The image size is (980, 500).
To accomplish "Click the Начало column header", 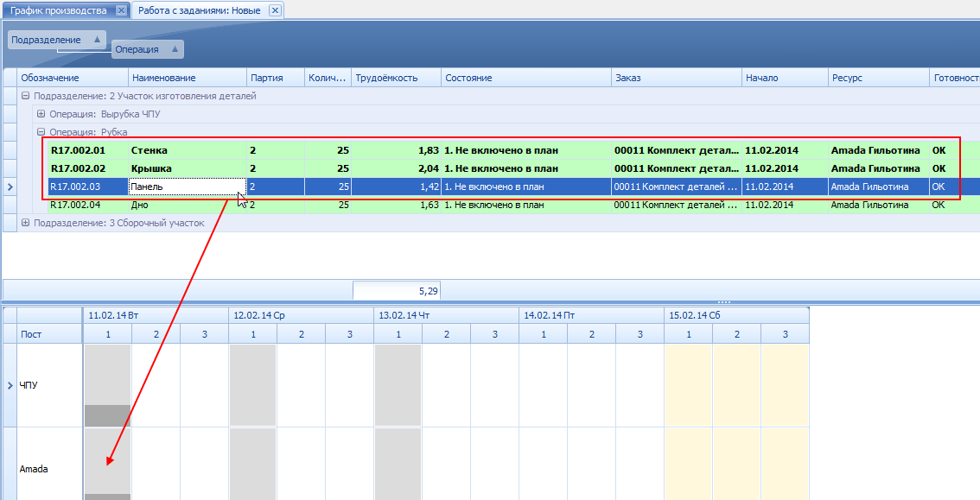I will click(785, 78).
